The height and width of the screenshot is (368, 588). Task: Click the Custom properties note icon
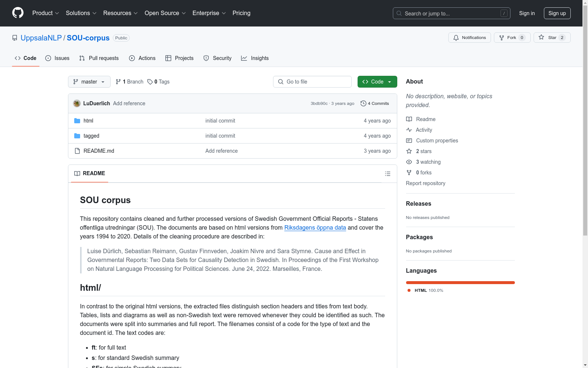click(x=409, y=141)
